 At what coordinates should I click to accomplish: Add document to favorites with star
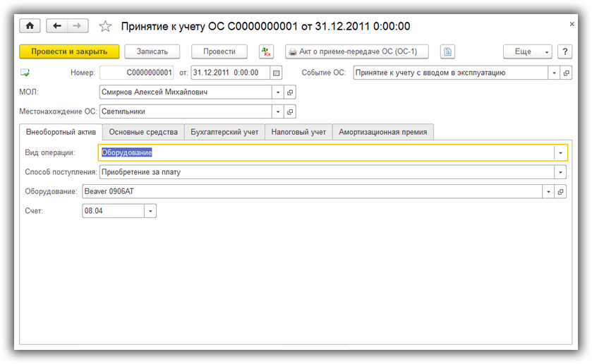click(x=105, y=26)
